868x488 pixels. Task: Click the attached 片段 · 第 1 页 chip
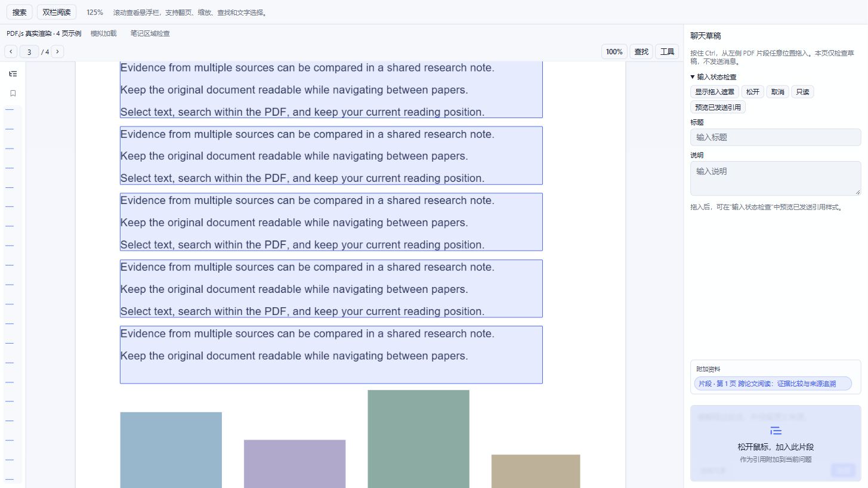point(773,384)
